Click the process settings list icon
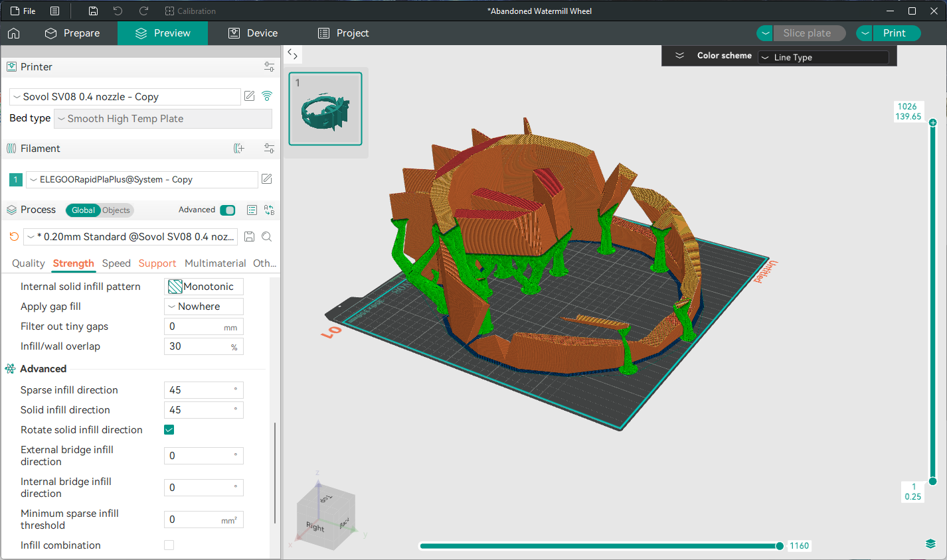Screen dimensions: 947x560 coord(252,210)
